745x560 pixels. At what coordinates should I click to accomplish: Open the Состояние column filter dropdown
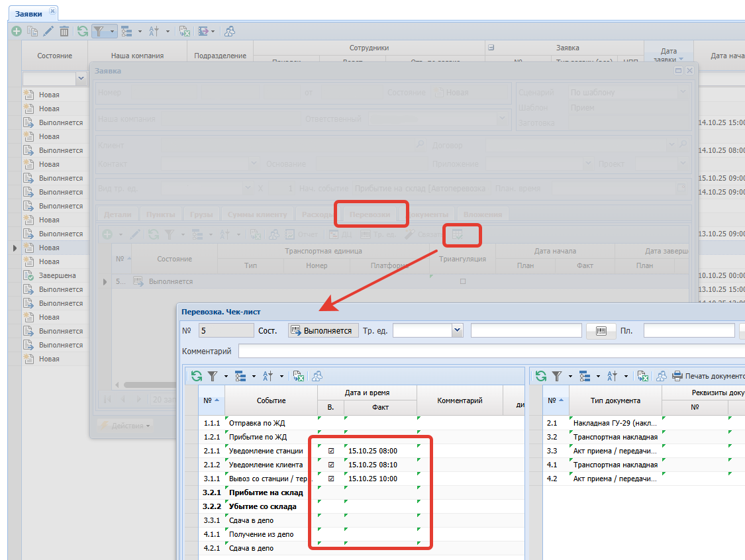click(81, 79)
